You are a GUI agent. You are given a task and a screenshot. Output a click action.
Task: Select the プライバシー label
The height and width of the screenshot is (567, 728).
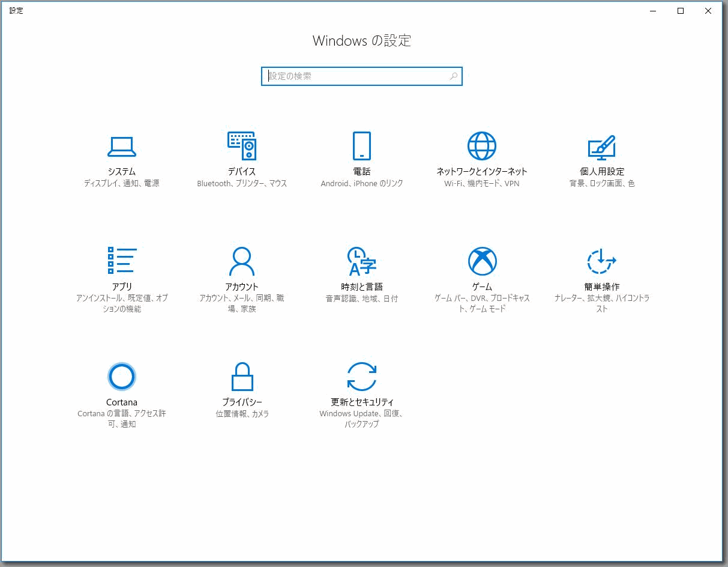tap(242, 402)
